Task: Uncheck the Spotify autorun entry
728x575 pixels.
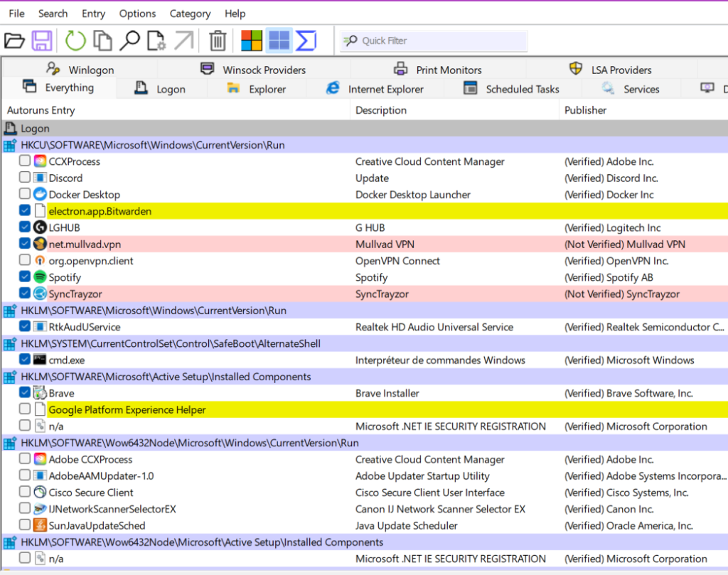Action: click(x=25, y=276)
